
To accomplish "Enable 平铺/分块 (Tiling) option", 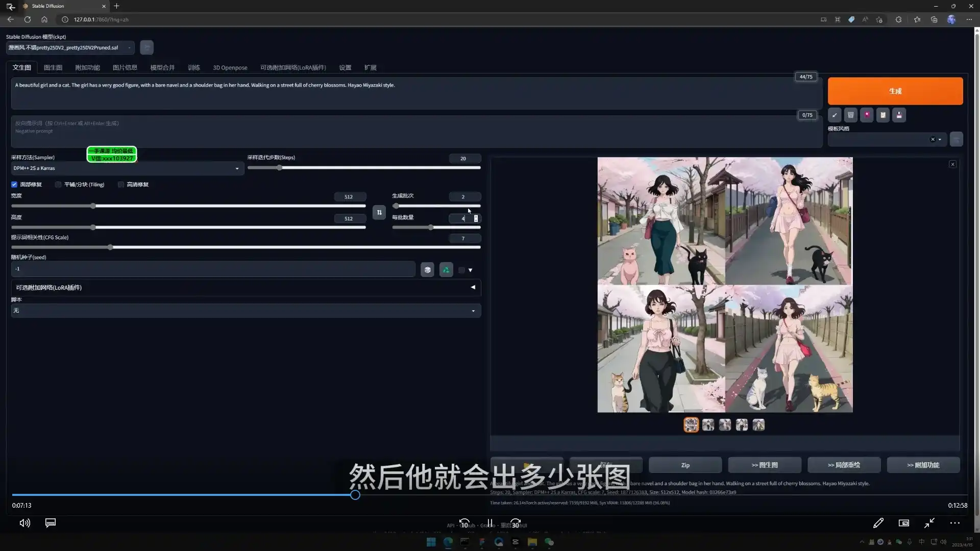I will 58,184.
